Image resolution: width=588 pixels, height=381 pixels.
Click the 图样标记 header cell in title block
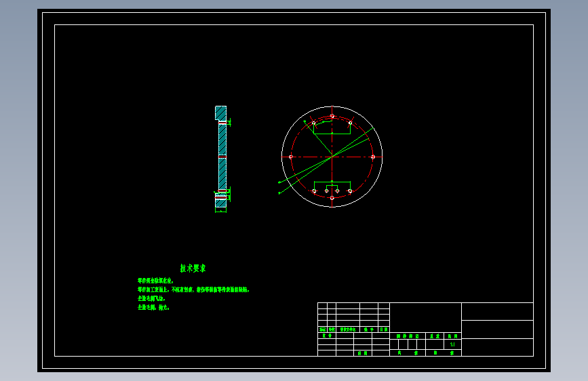tap(408, 336)
